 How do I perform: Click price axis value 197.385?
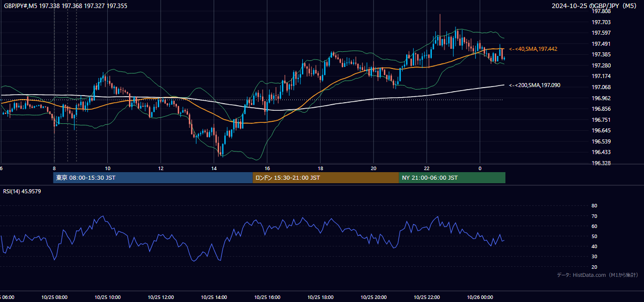click(x=601, y=54)
